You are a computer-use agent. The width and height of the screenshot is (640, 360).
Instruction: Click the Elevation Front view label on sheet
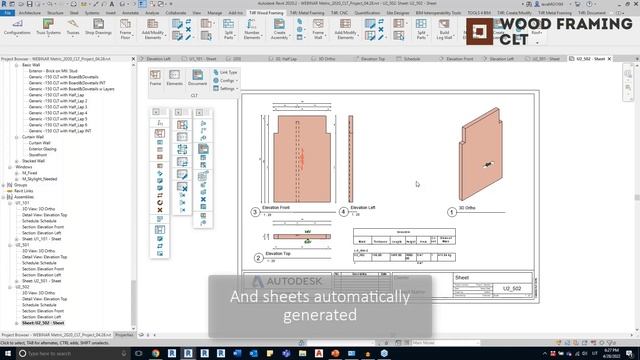[x=276, y=208]
